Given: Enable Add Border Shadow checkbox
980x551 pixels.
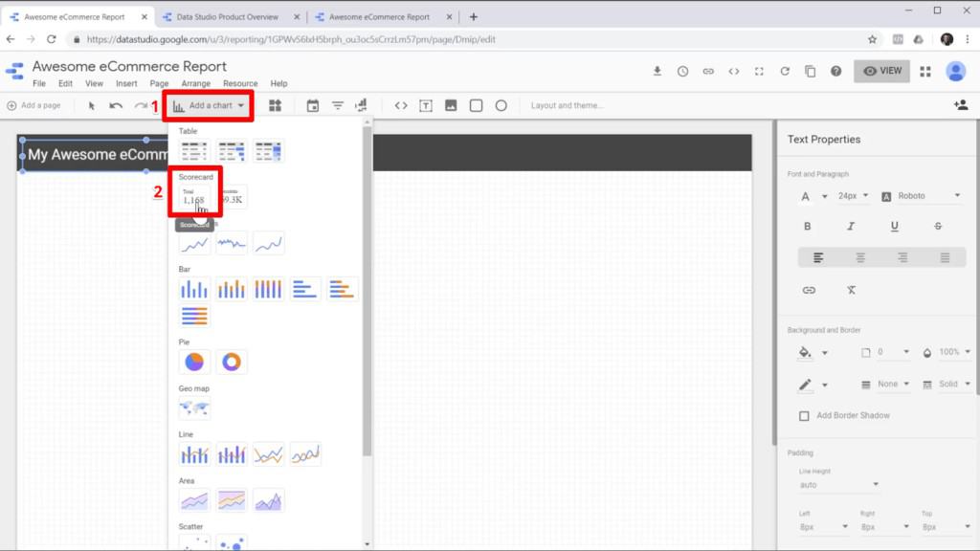Looking at the screenshot, I should [804, 416].
